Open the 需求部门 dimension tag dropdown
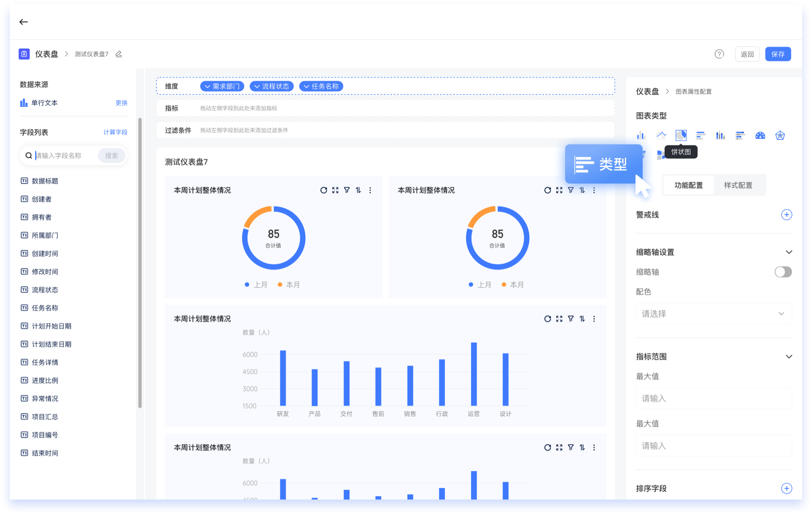Image resolution: width=812 pixels, height=515 pixels. point(222,86)
